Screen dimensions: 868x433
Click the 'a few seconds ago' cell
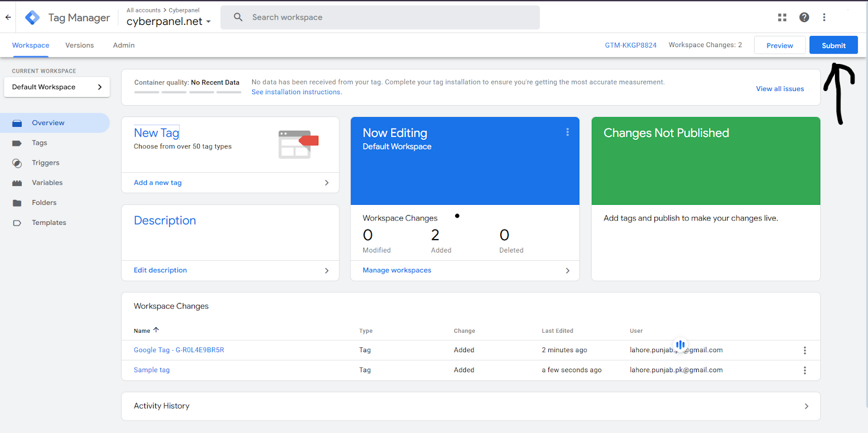pos(572,370)
